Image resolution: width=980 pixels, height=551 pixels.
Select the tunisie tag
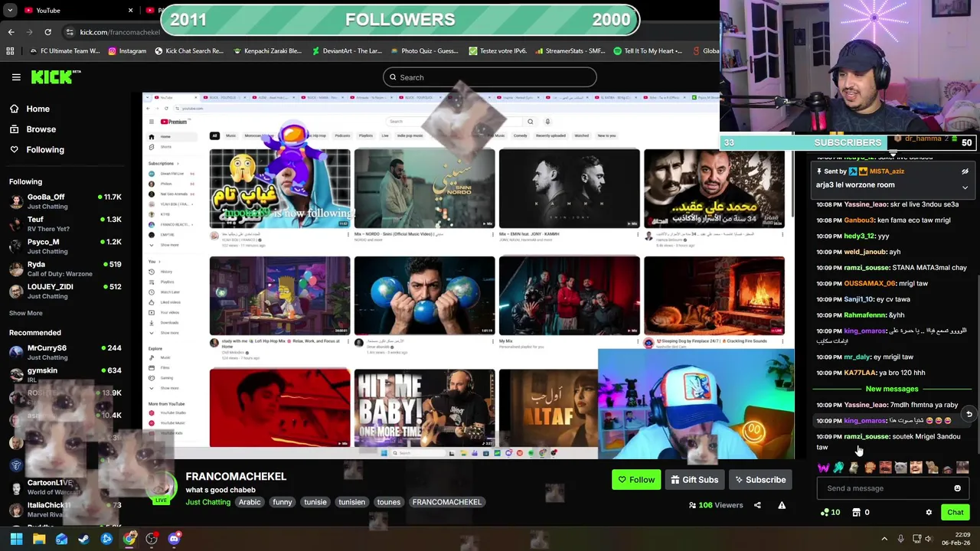click(315, 502)
